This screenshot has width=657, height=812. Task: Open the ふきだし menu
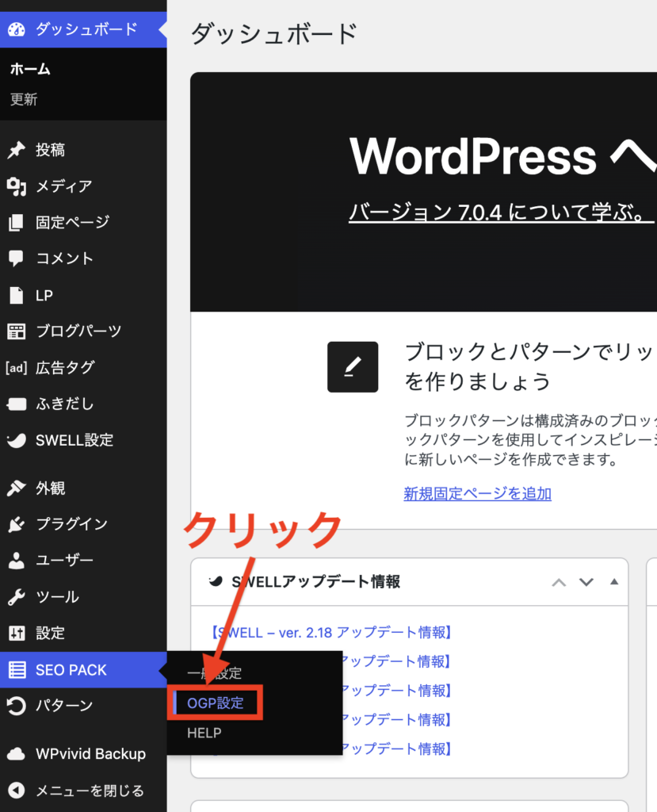(x=83, y=404)
